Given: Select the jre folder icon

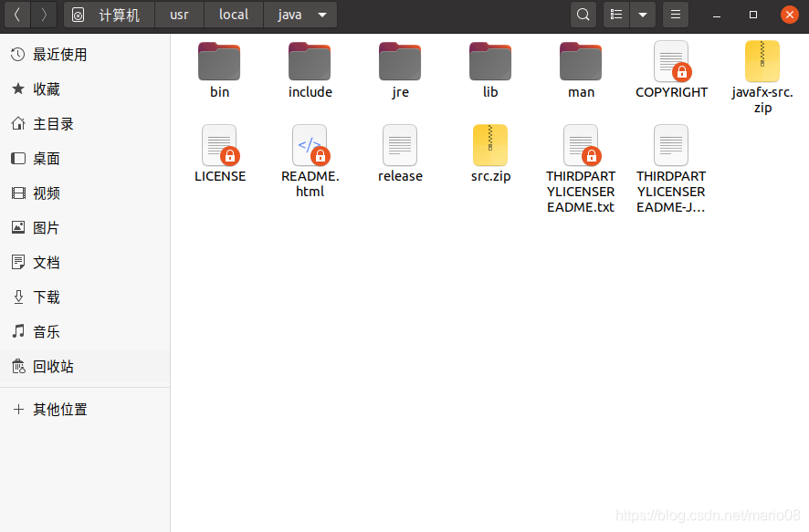Looking at the screenshot, I should [400, 61].
